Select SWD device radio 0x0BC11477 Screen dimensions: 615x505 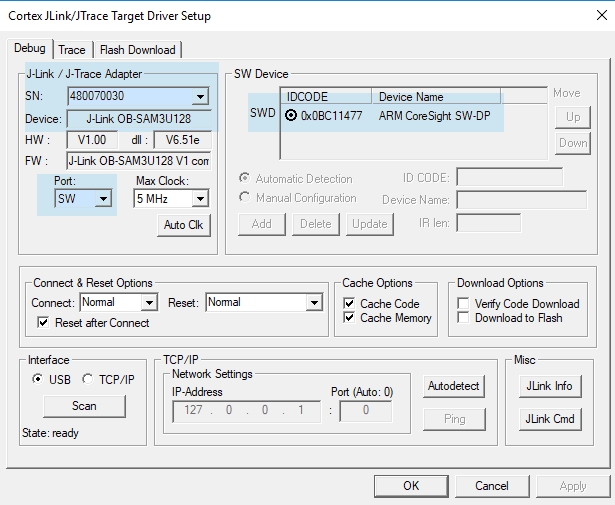(x=291, y=115)
